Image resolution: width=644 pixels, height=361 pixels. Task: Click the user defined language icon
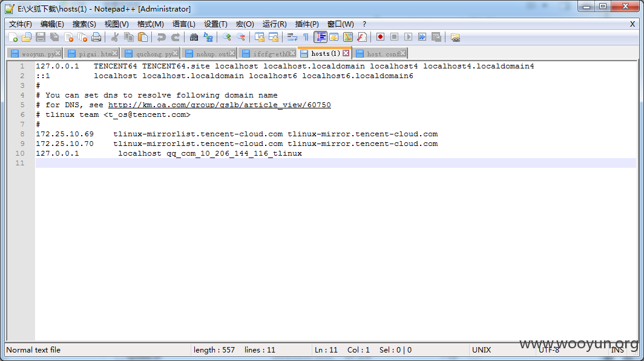[334, 38]
